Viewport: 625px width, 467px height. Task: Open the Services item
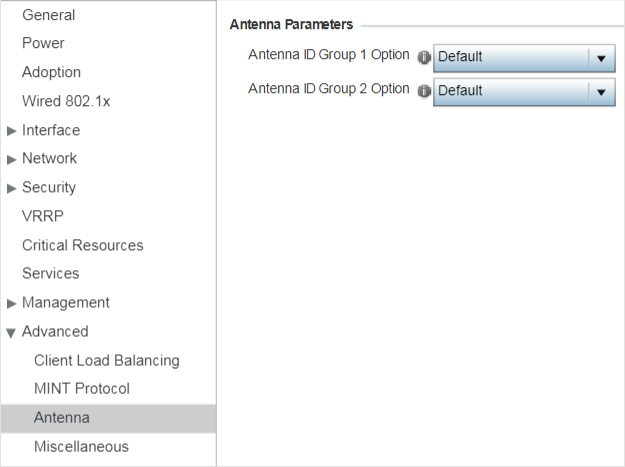(x=51, y=273)
